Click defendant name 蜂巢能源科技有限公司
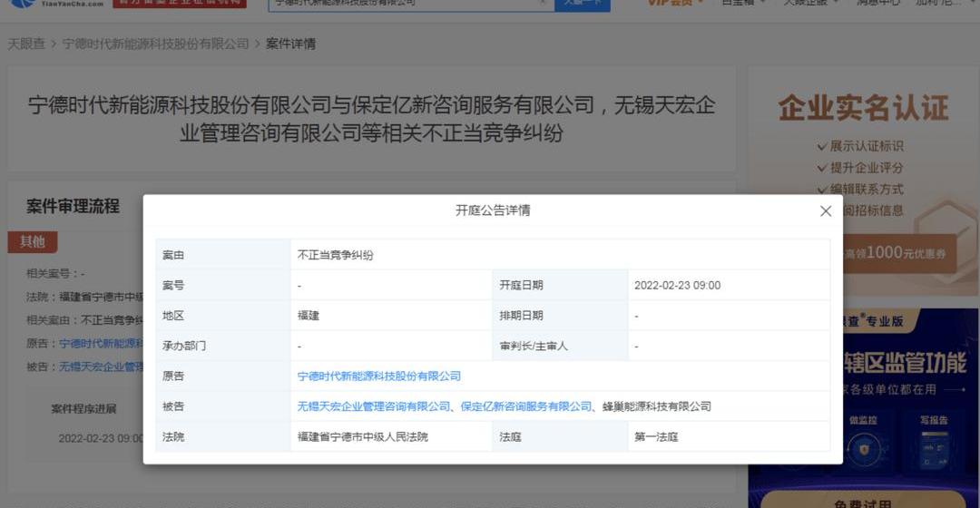Image resolution: width=980 pixels, height=508 pixels. [657, 406]
